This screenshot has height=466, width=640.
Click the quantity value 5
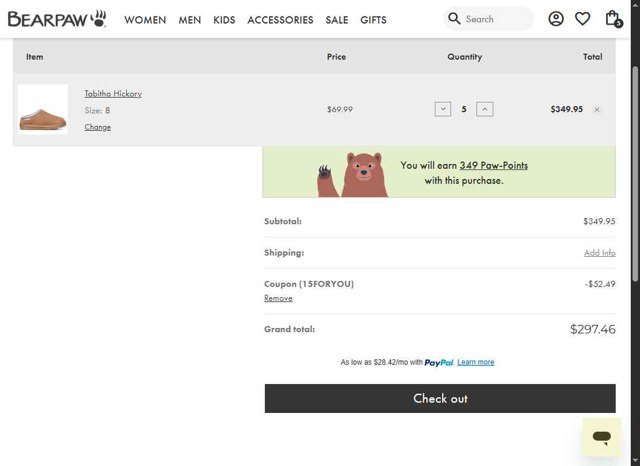point(464,109)
